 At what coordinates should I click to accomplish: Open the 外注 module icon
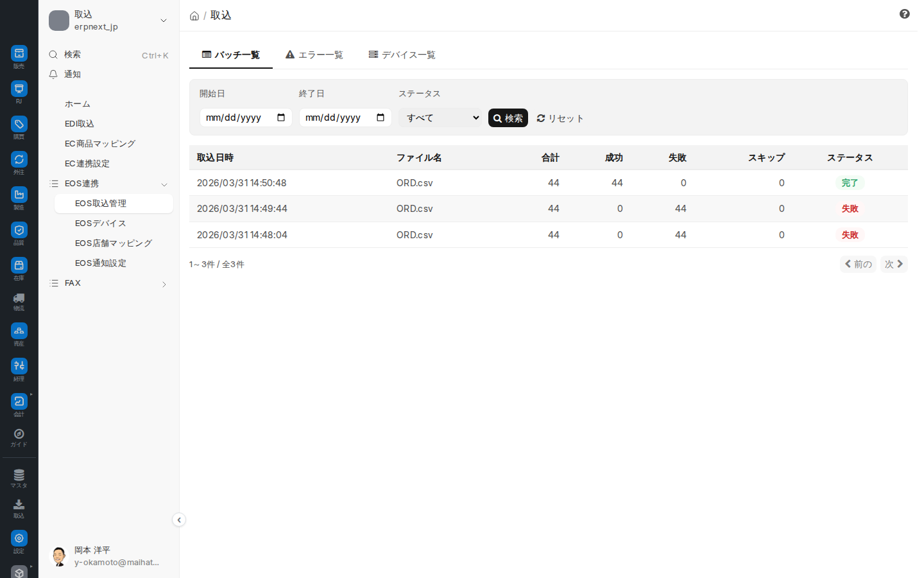coord(19,159)
